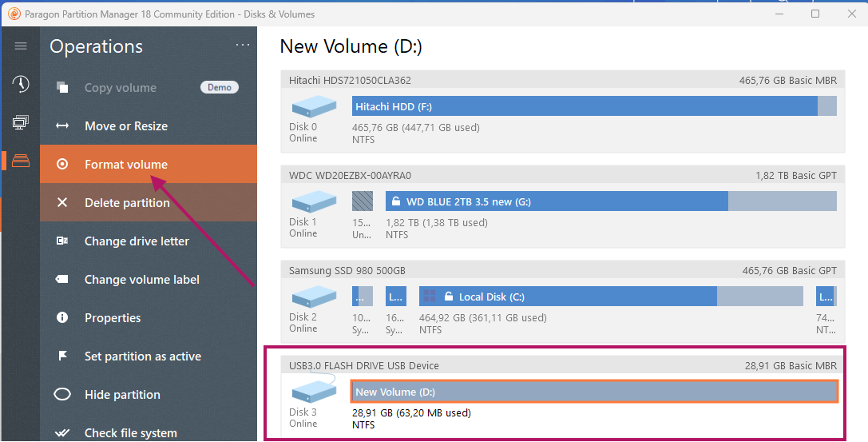Click the Set partition as active flag icon
This screenshot has width=868, height=442.
click(x=62, y=356)
